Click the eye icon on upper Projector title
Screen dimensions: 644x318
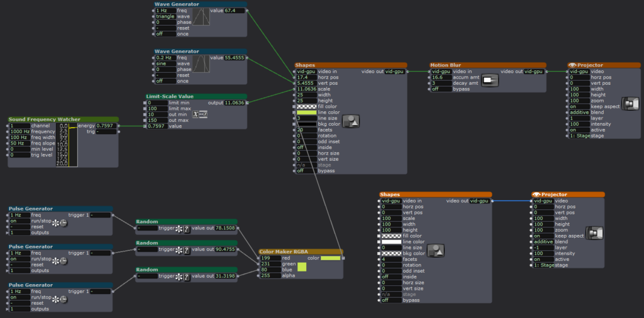(572, 65)
